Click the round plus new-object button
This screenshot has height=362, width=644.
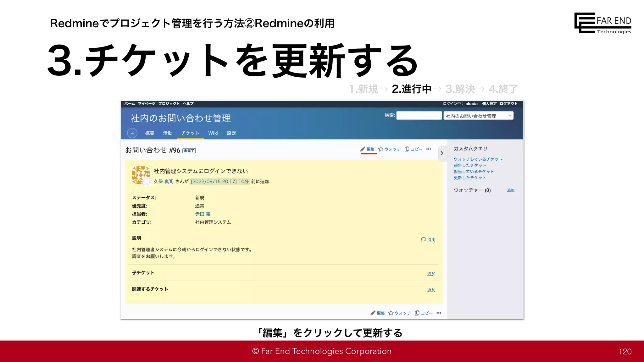coord(132,133)
